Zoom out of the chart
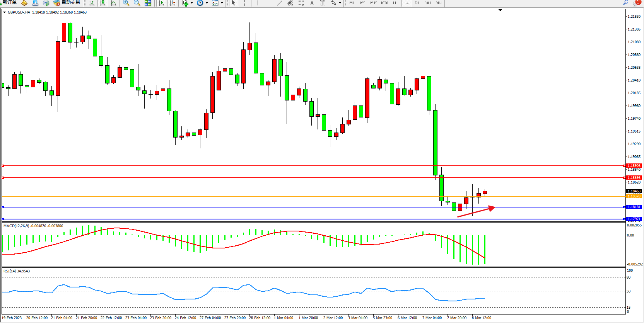The width and height of the screenshot is (644, 323). click(x=137, y=3)
